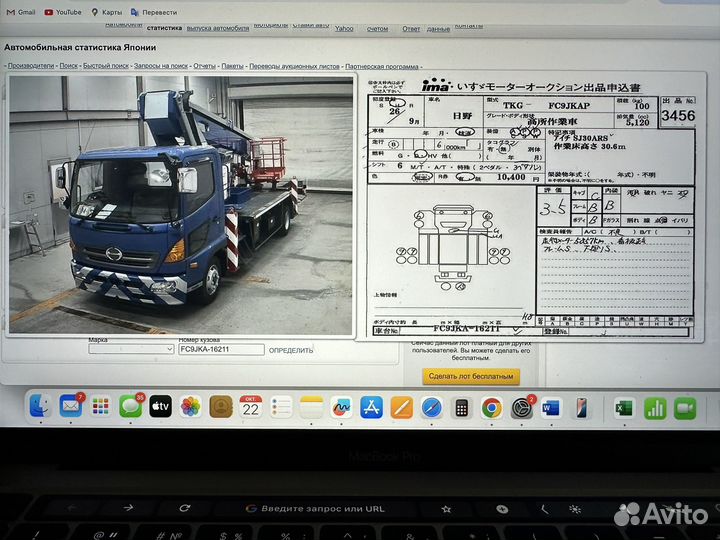Image resolution: width=720 pixels, height=540 pixels.
Task: Open FaceTime from the dock
Action: click(685, 408)
